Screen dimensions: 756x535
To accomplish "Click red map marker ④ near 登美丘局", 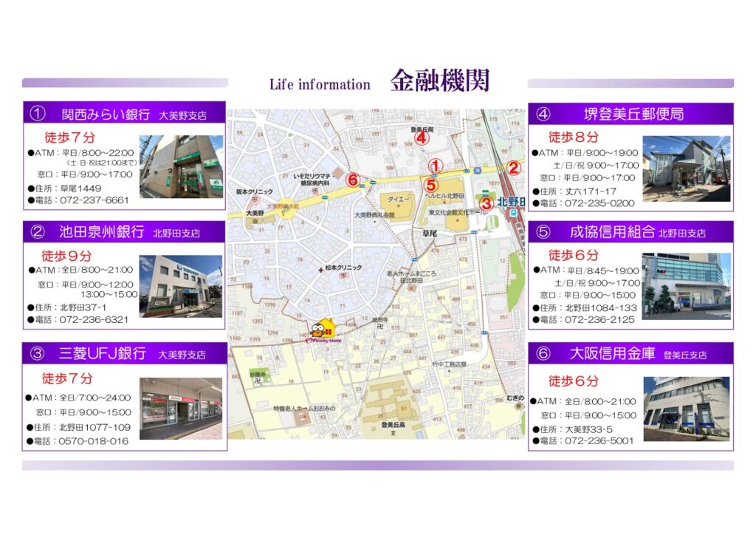I will [x=422, y=138].
